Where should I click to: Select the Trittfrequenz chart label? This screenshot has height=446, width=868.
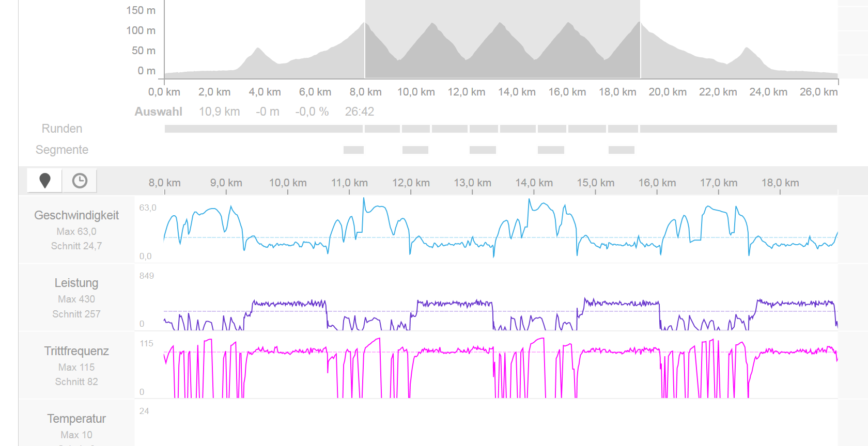[x=76, y=351]
